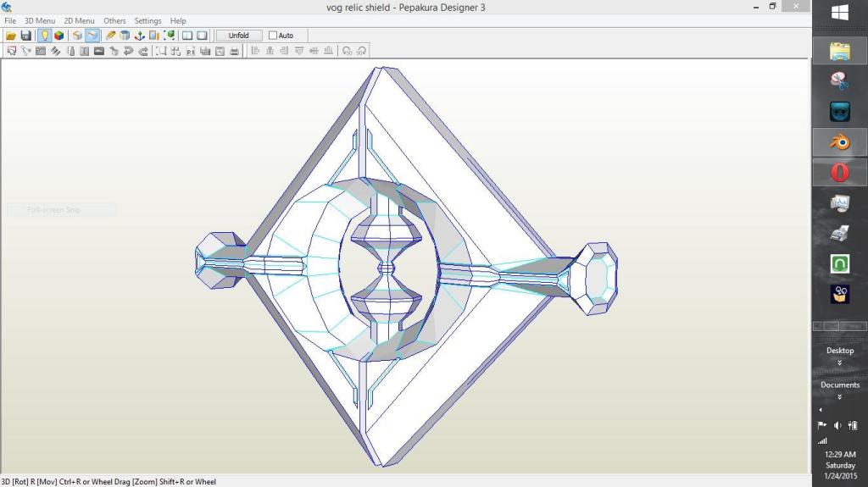Toggle the colored cube materials button
Viewport: 868px width, 487px height.
coord(58,36)
